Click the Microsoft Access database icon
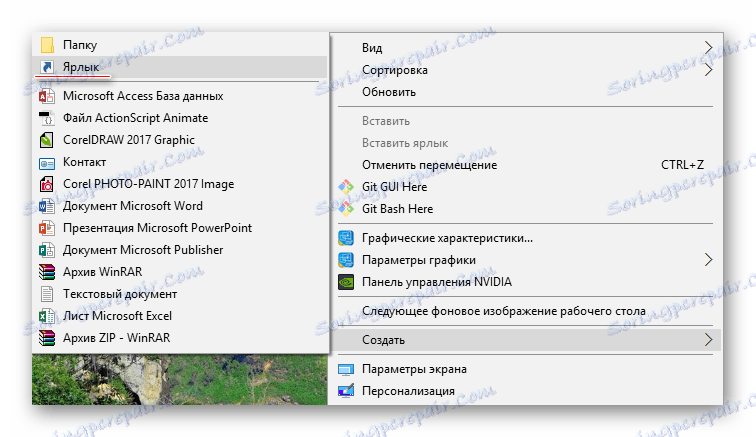This screenshot has height=437, width=756. (x=47, y=96)
